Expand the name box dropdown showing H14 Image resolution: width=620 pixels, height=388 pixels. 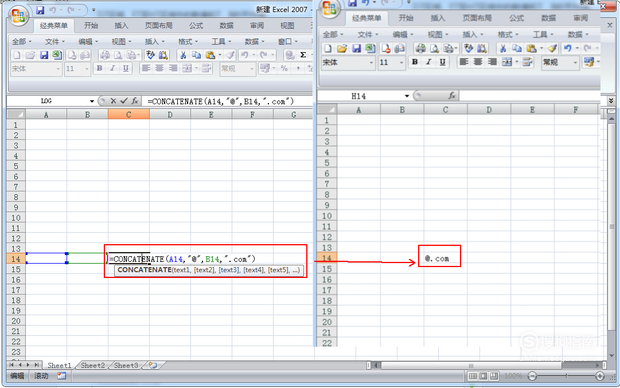tap(406, 96)
